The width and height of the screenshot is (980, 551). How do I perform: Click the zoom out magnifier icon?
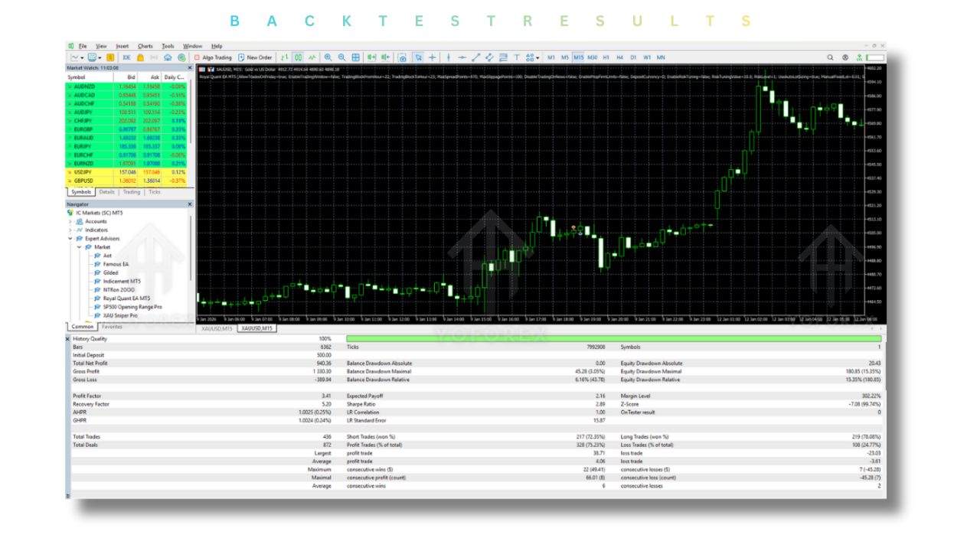341,57
